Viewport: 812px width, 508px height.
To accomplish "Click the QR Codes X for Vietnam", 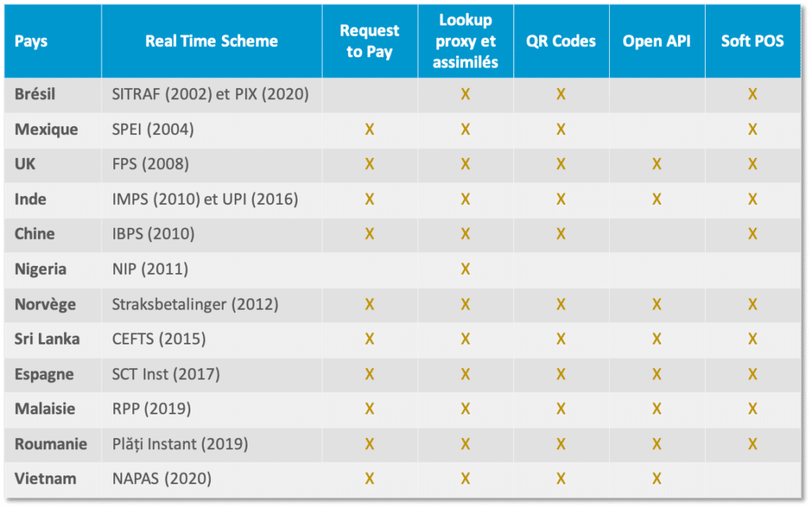I will pyautogui.click(x=561, y=479).
